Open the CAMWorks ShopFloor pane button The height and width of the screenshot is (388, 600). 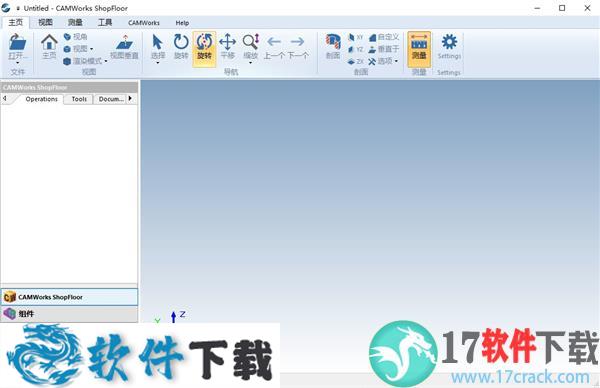(69, 297)
